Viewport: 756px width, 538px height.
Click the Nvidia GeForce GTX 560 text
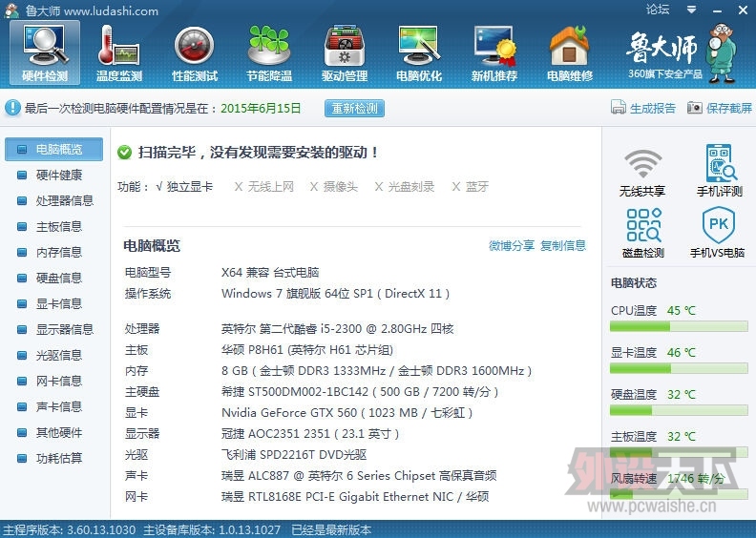[346, 413]
